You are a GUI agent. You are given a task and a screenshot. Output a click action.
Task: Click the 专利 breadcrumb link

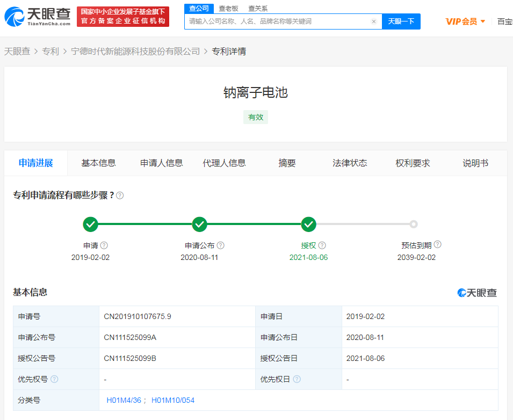pyautogui.click(x=50, y=52)
